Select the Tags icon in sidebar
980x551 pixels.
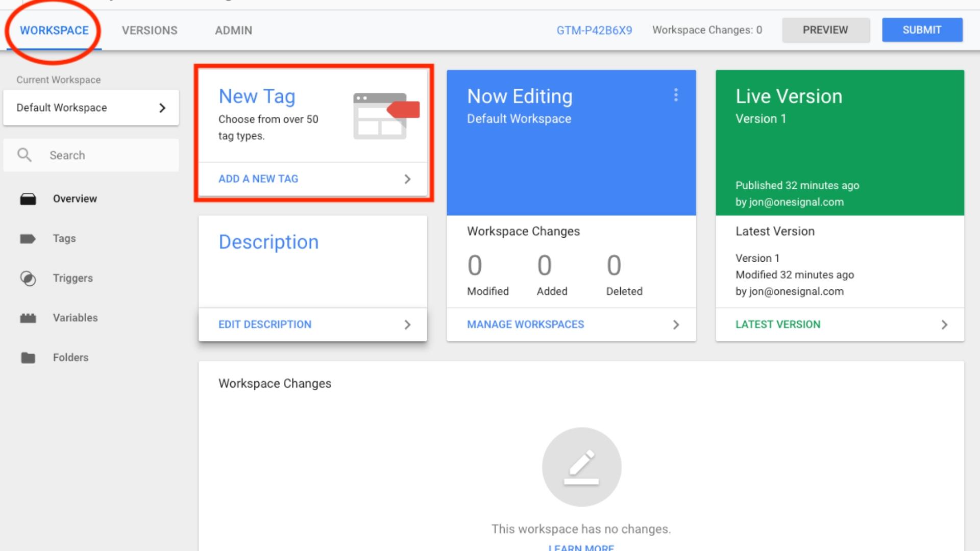tap(29, 238)
